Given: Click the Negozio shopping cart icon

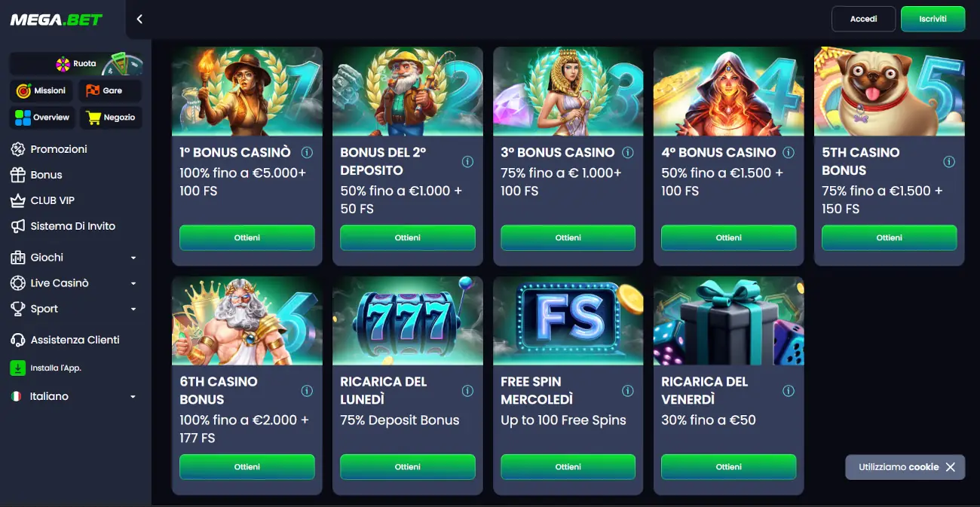Looking at the screenshot, I should 93,118.
